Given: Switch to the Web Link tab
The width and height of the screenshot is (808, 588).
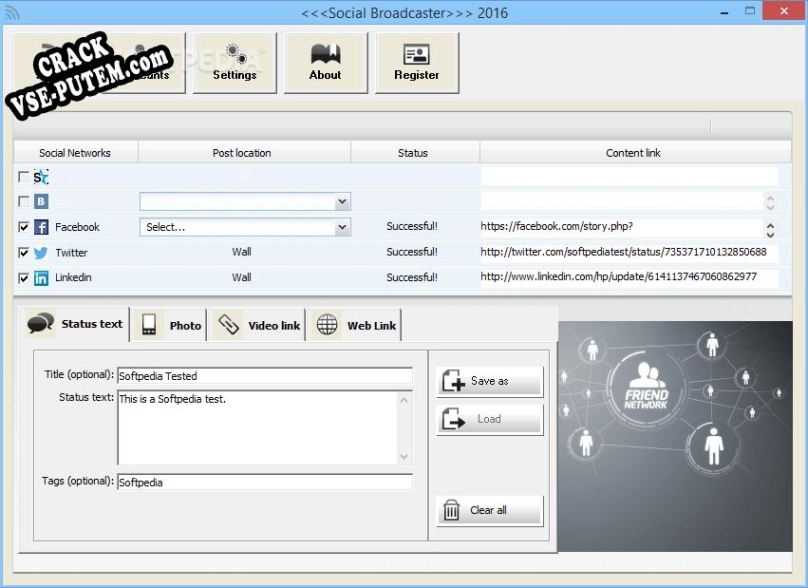Looking at the screenshot, I should (356, 325).
